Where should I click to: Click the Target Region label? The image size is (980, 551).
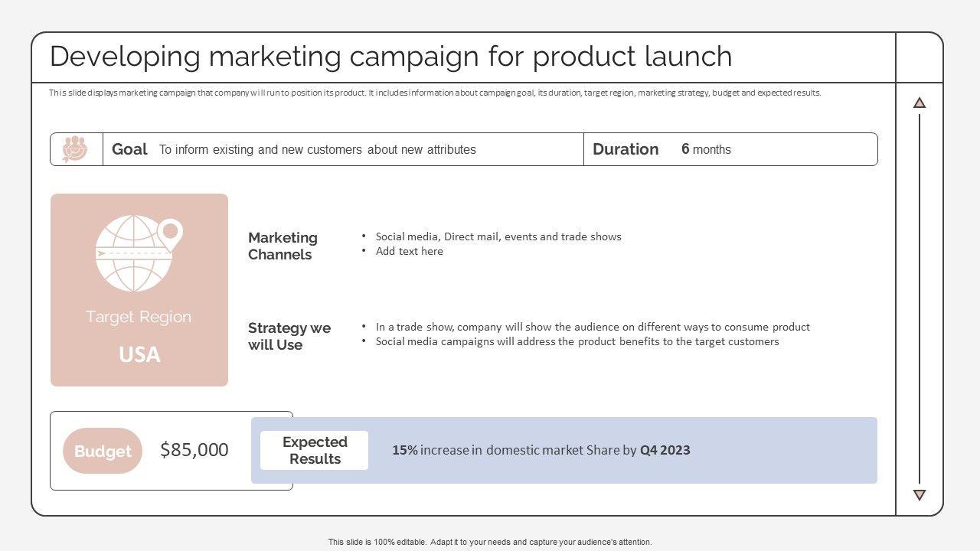(139, 317)
